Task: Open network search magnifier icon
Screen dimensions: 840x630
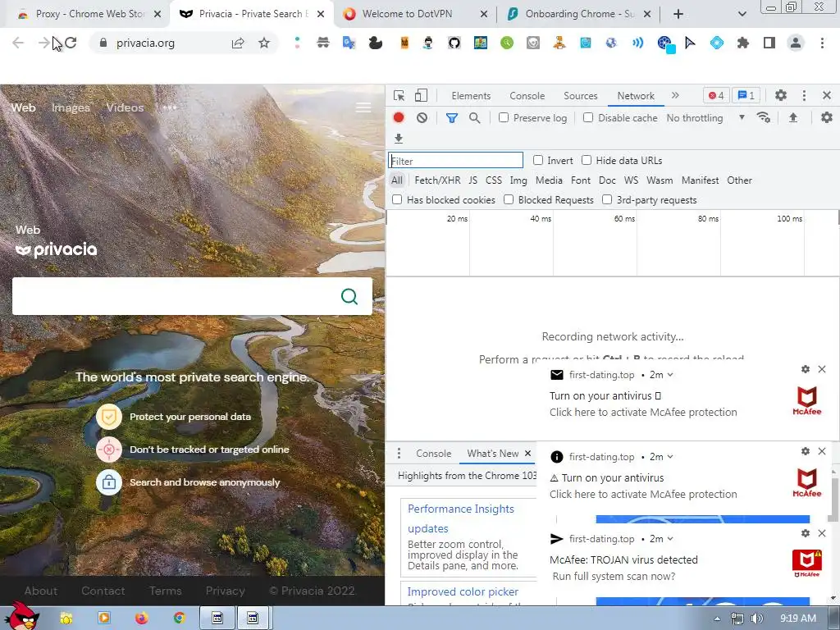Action: pyautogui.click(x=475, y=117)
